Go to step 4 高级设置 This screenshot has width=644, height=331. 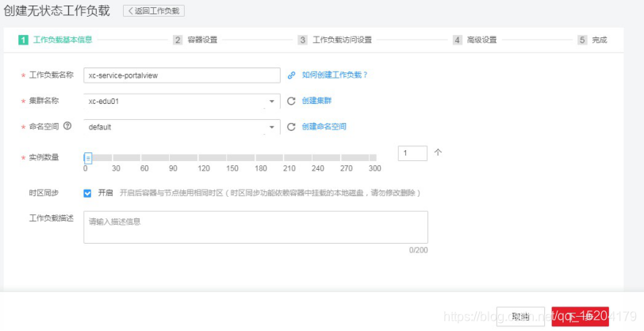click(475, 40)
